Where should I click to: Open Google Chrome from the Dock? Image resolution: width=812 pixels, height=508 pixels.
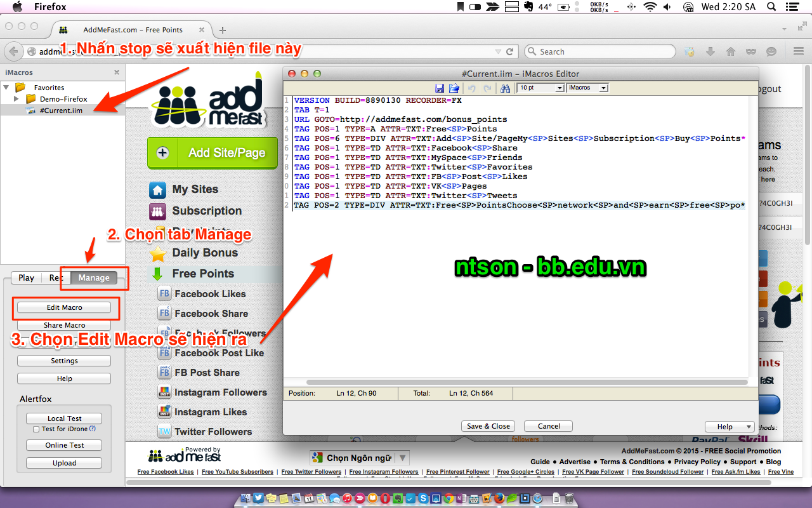(447, 498)
